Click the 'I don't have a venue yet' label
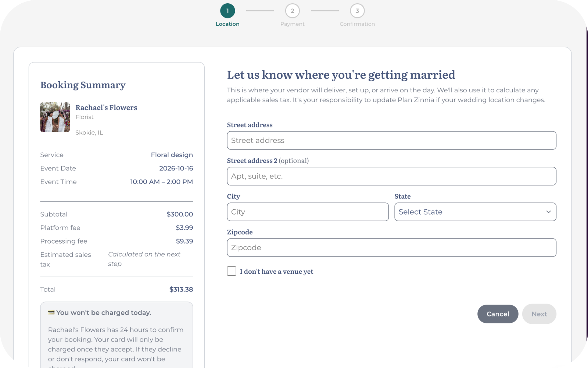The height and width of the screenshot is (368, 588). coord(277,272)
